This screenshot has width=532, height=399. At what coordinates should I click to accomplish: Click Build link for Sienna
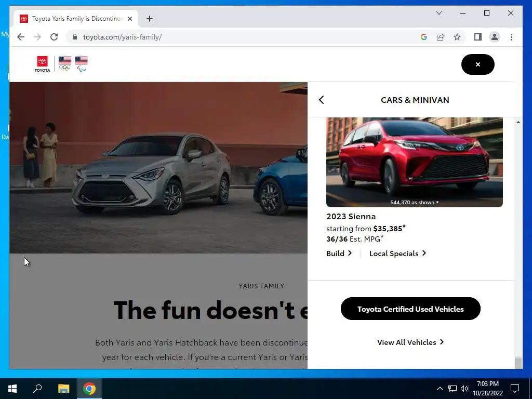pos(339,254)
